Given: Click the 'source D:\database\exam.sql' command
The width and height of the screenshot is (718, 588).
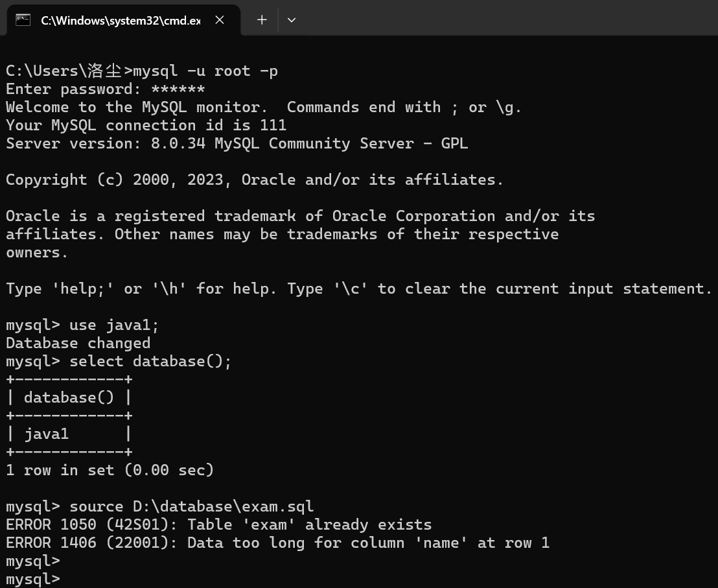Looking at the screenshot, I should pos(191,506).
